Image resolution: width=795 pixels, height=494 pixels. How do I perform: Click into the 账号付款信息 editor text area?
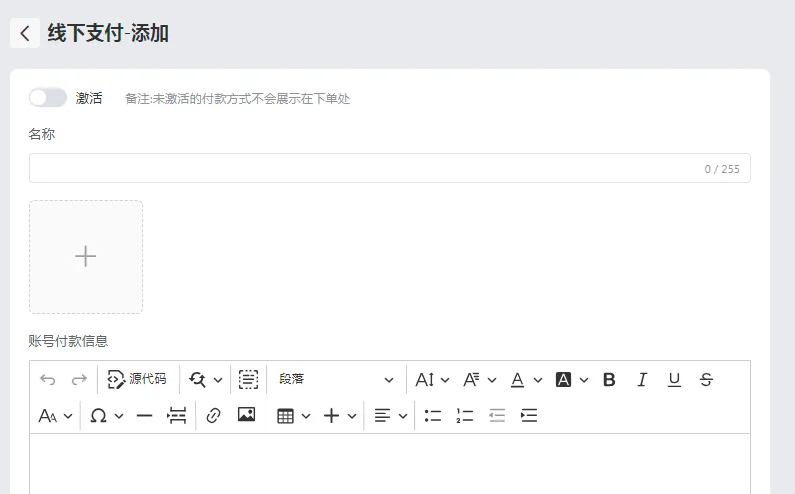pyautogui.click(x=389, y=464)
